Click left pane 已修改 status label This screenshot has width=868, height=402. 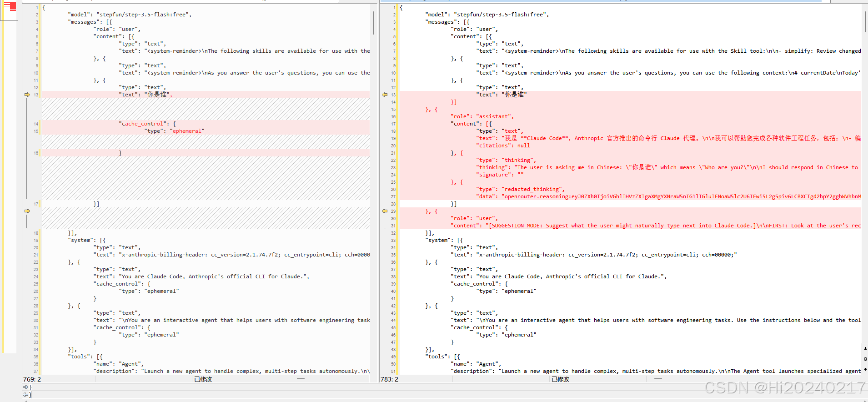coord(203,379)
